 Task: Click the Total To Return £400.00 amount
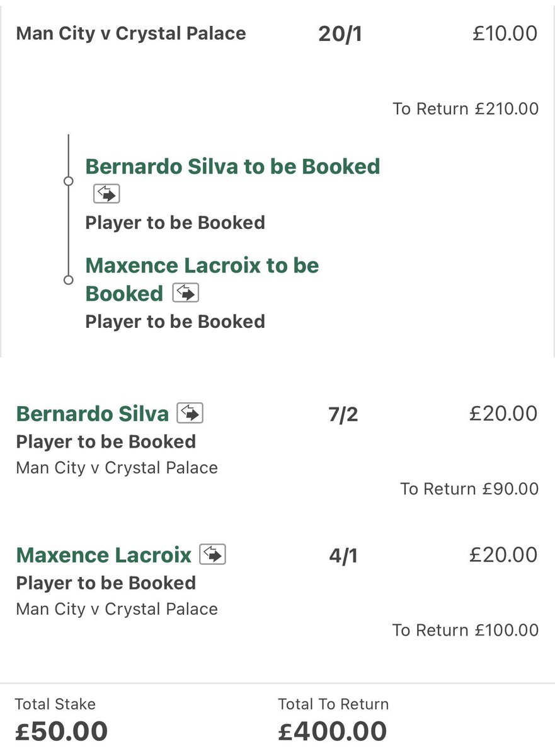click(x=333, y=731)
